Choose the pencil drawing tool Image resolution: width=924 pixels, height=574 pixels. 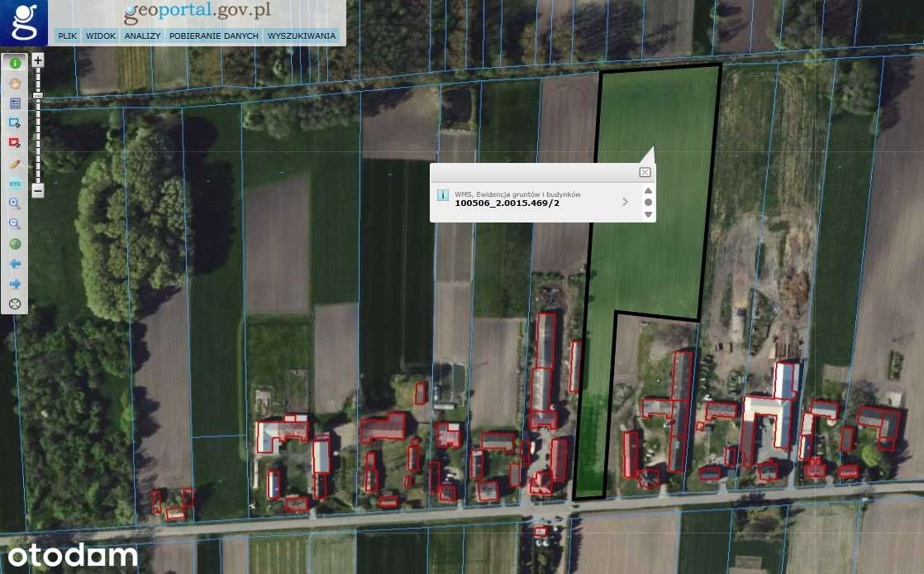(x=15, y=164)
